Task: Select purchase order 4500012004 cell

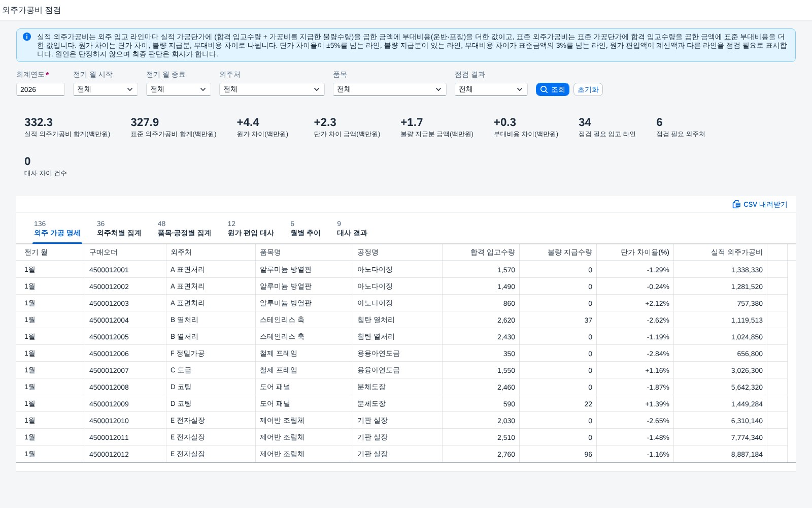Action: (126, 320)
